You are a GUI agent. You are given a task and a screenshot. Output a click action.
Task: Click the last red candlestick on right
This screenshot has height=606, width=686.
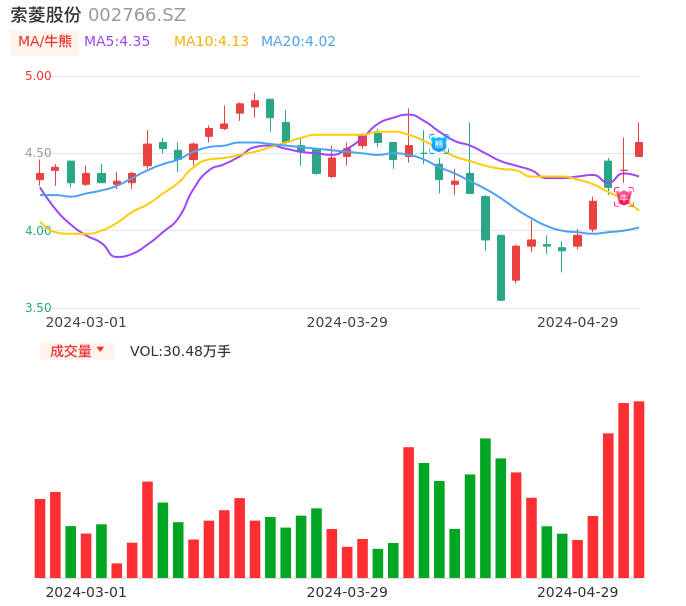639,149
